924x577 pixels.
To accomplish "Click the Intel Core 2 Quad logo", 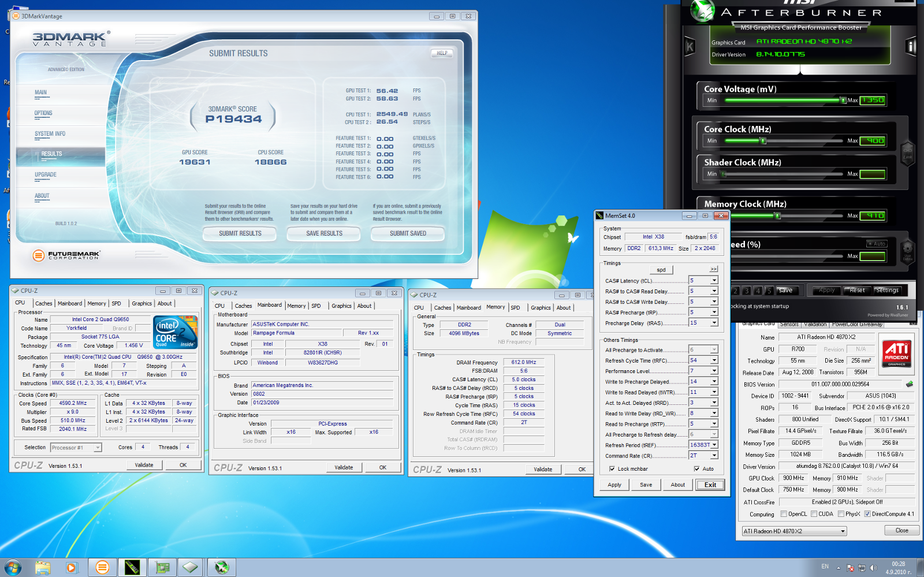I will (176, 332).
